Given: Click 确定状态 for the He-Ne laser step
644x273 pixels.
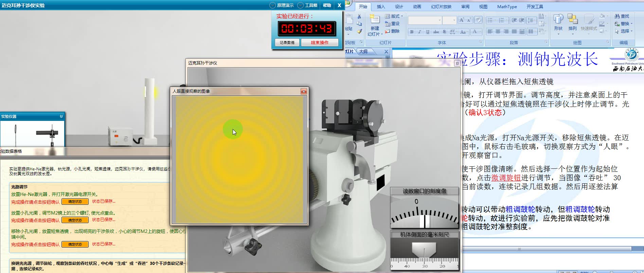Looking at the screenshot, I should click(x=75, y=202).
